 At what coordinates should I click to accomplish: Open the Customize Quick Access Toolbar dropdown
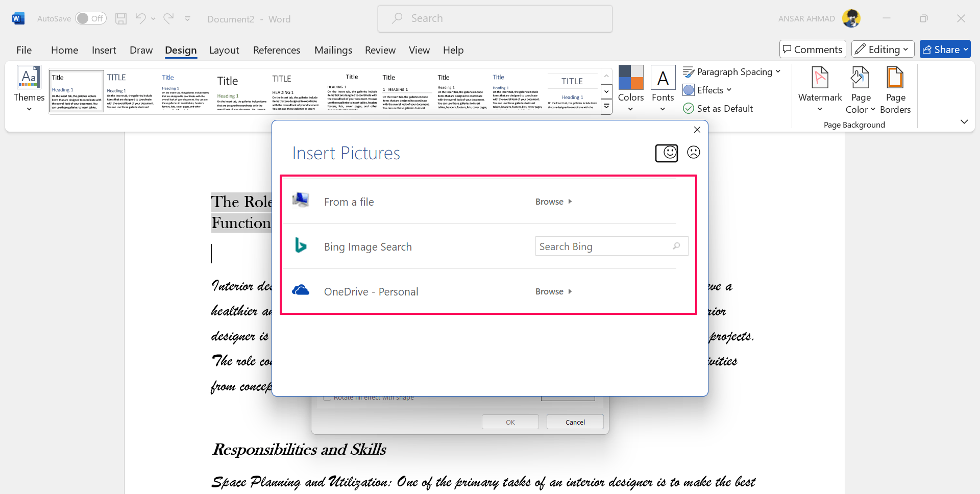(x=187, y=19)
